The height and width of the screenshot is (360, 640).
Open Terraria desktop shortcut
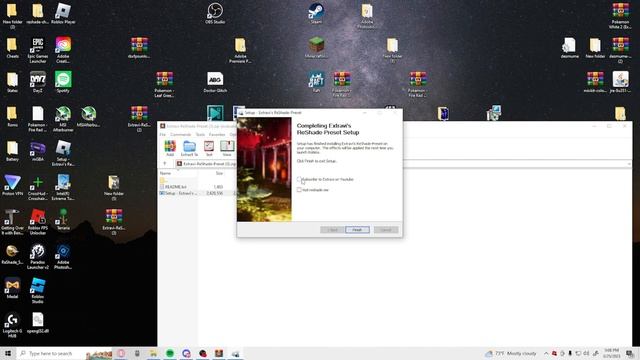(x=63, y=219)
